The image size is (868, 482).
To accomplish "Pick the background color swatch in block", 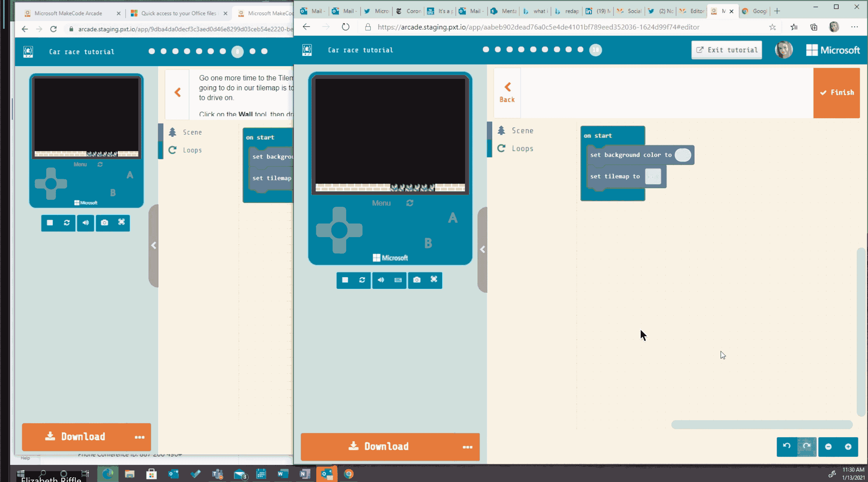I will [683, 155].
